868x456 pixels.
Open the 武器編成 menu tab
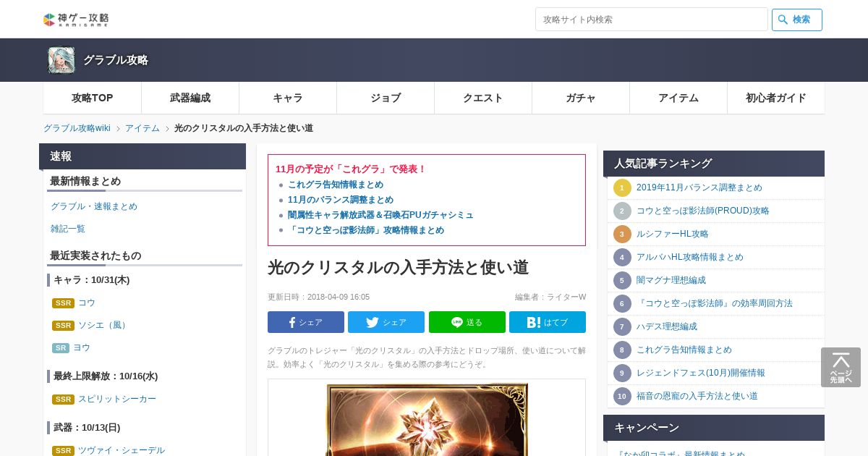(x=190, y=98)
